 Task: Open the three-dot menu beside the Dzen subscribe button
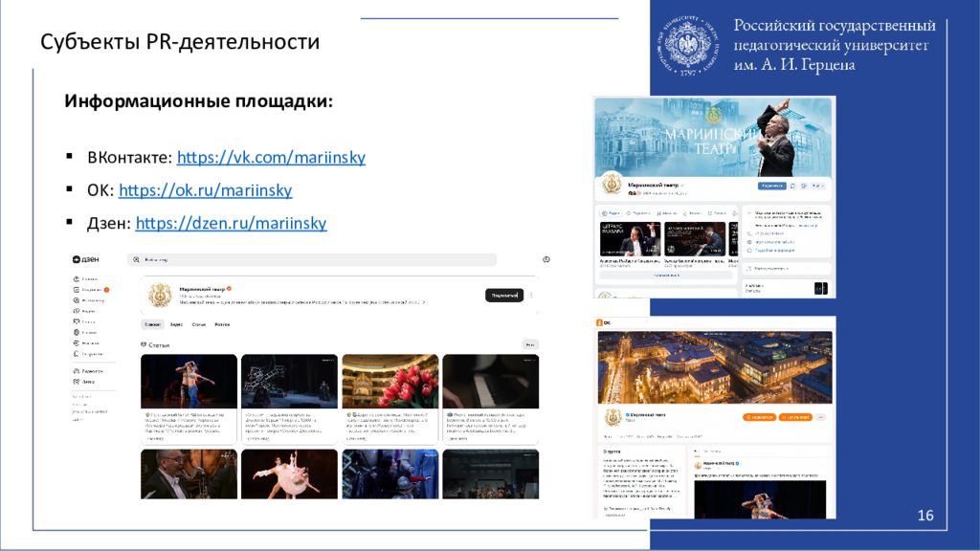[x=531, y=295]
